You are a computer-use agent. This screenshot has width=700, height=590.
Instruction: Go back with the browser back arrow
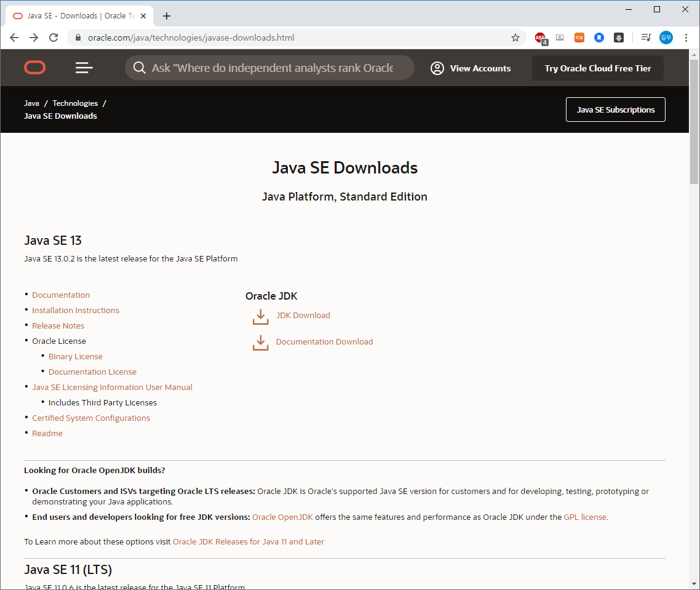click(14, 38)
